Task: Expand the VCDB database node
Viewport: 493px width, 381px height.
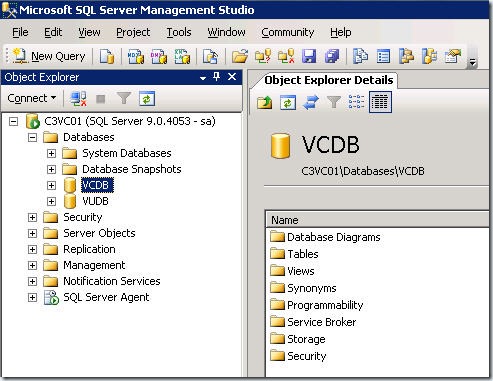Action: 51,185
